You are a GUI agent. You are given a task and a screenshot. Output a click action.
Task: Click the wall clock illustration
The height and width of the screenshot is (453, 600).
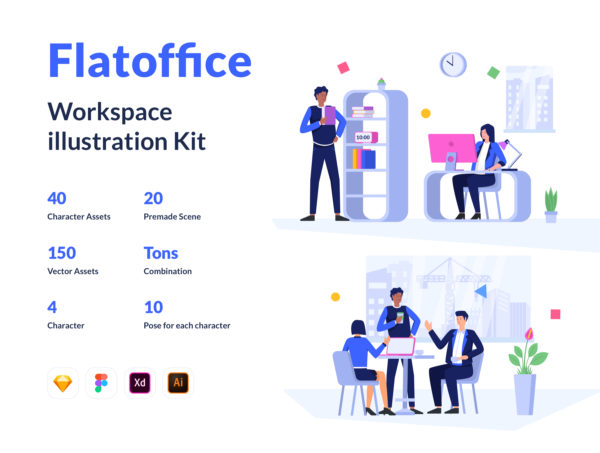click(x=453, y=64)
